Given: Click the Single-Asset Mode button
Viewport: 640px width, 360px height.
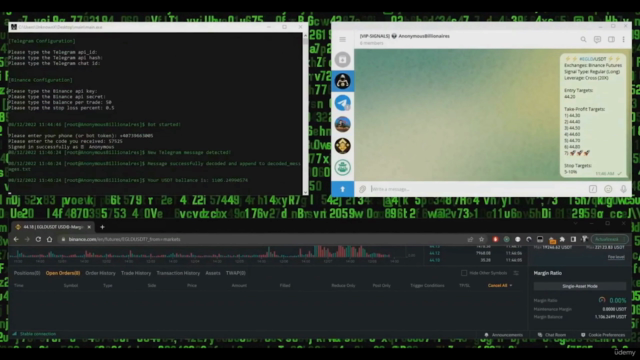Looking at the screenshot, I should (x=580, y=286).
